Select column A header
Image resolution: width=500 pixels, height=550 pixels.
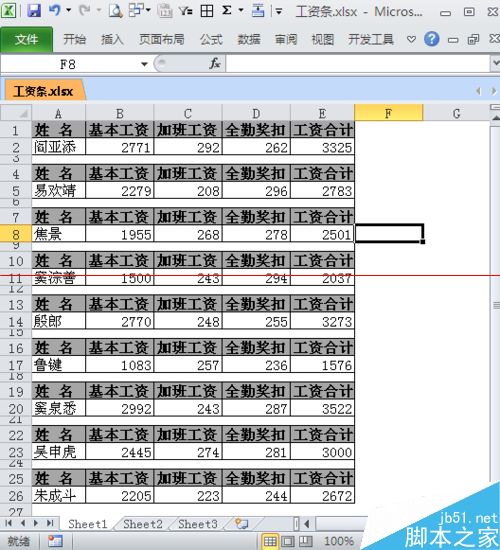[58, 113]
